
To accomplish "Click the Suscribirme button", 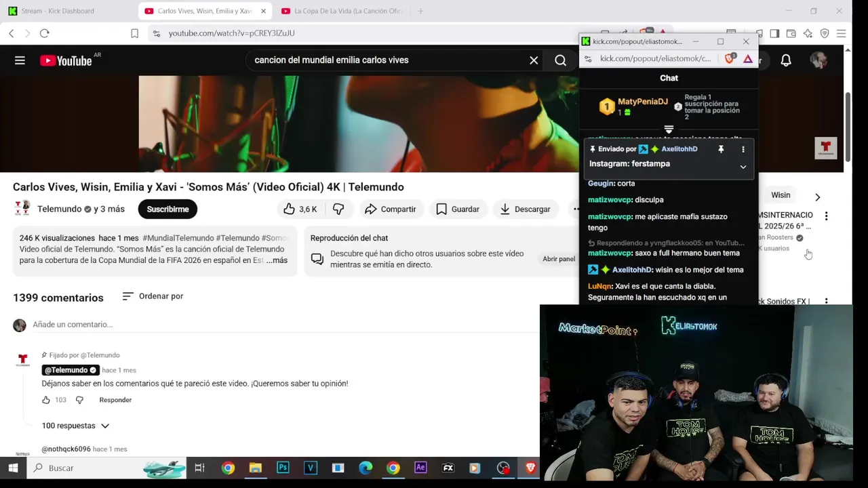I will (167, 209).
